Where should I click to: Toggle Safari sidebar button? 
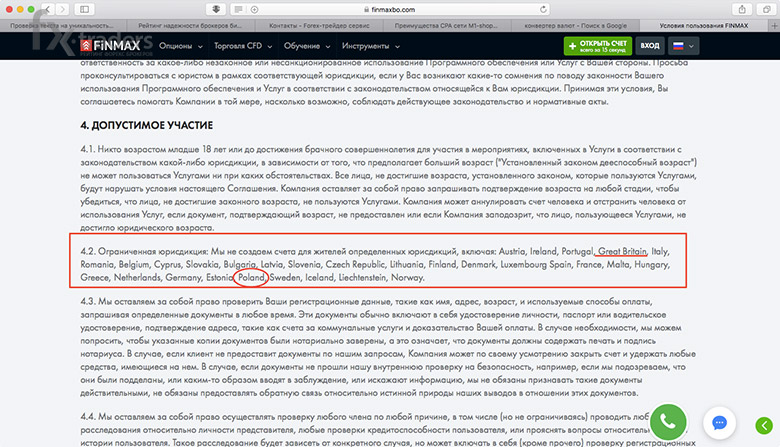click(85, 9)
